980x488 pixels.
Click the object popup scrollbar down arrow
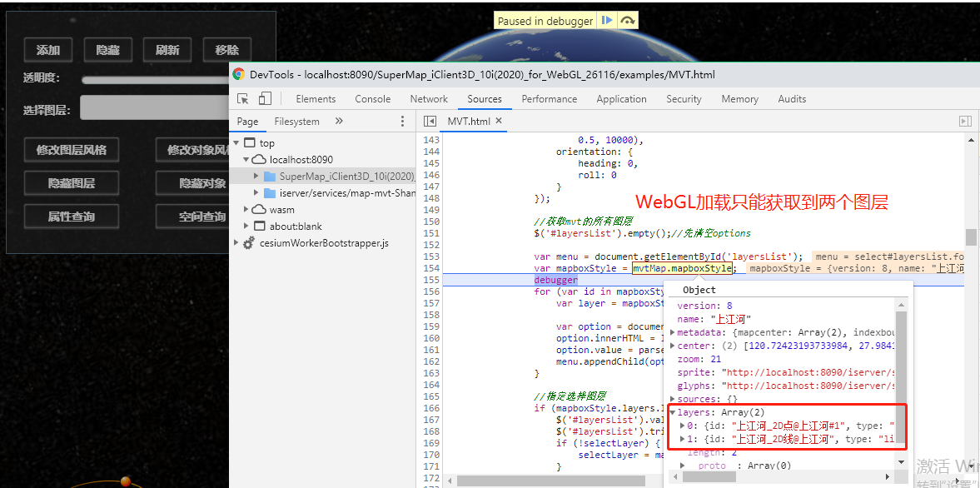click(901, 461)
